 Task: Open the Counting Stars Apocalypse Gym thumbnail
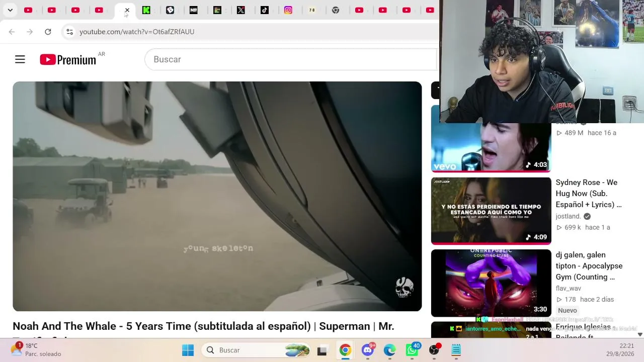[491, 283]
